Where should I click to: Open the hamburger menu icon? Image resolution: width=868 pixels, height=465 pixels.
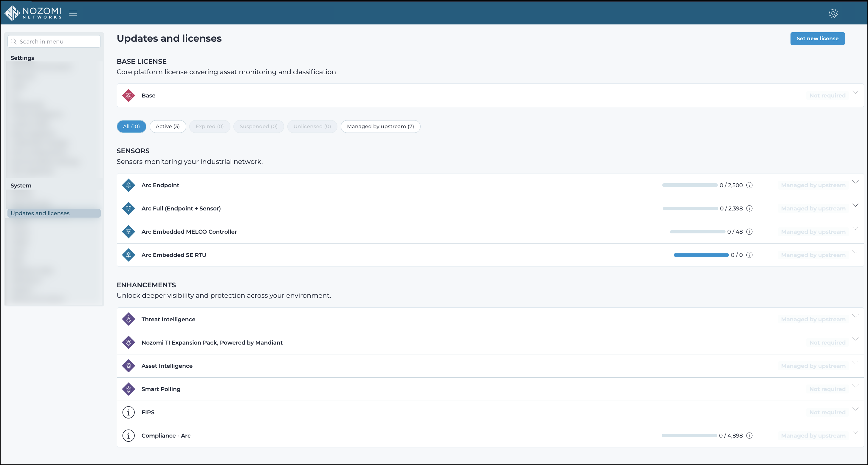[x=73, y=13]
